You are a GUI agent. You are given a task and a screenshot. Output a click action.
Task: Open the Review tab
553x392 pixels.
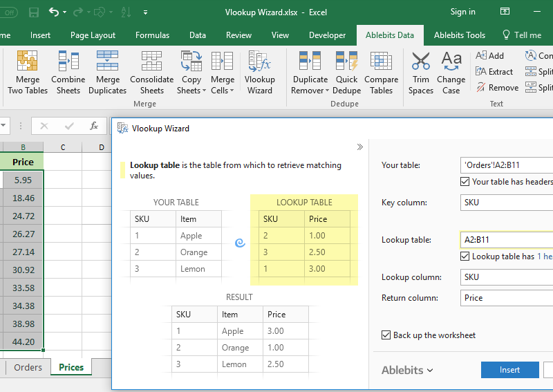click(x=238, y=35)
